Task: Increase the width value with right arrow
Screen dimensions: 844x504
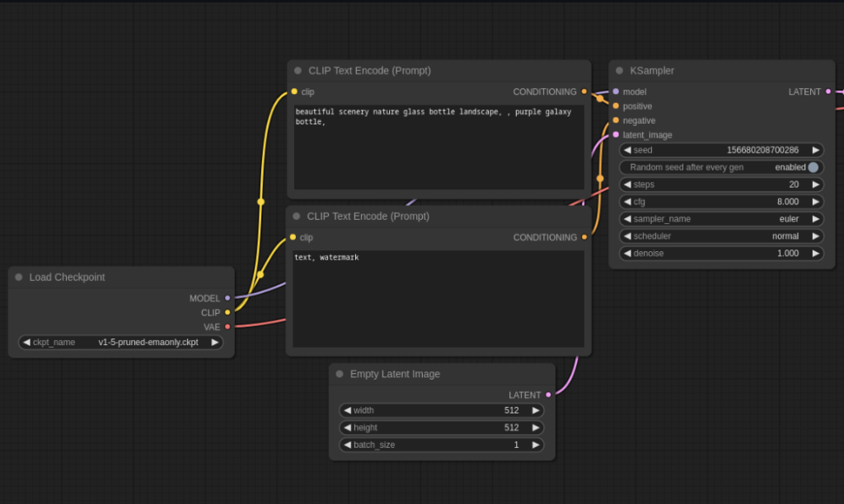Action: point(536,410)
